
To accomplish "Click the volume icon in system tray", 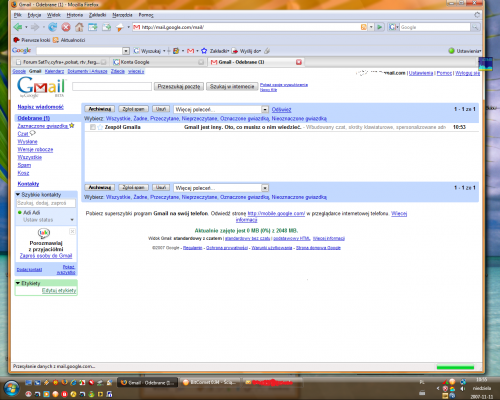I will tap(463, 389).
